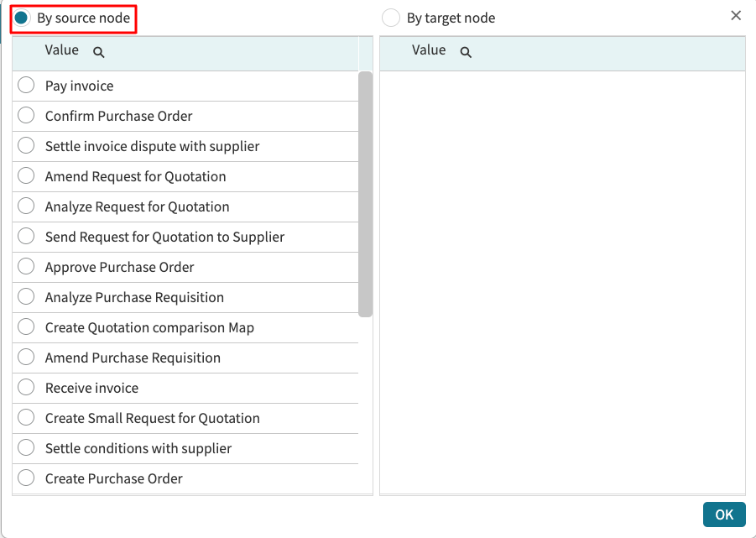This screenshot has height=538, width=756.
Task: Click the search icon in right Value header
Action: pos(466,52)
